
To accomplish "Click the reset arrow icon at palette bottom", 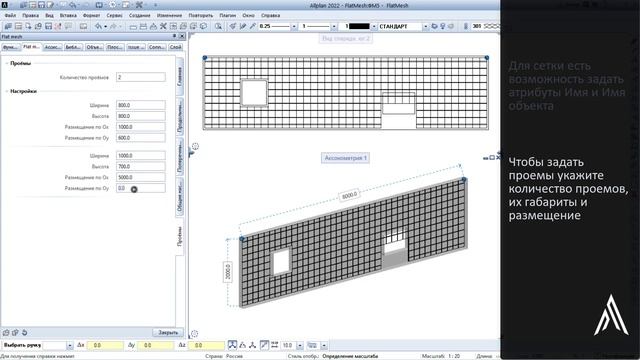I will (24, 333).
